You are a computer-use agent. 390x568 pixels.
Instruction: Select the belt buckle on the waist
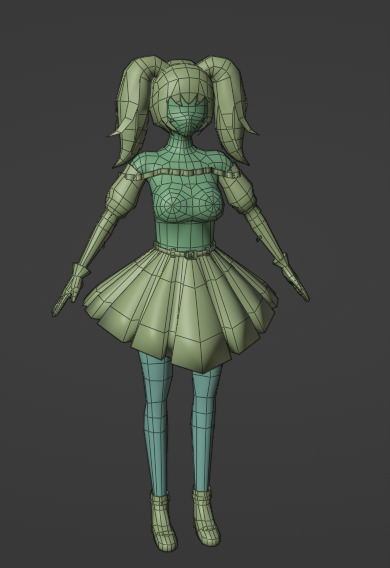coord(189,255)
